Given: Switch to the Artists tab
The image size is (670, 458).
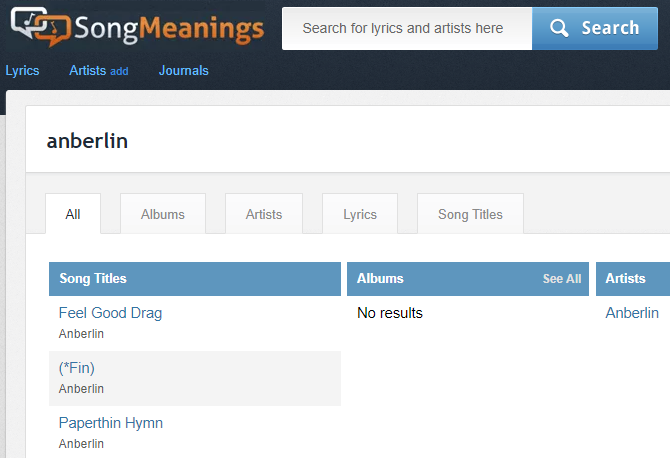Looking at the screenshot, I should pyautogui.click(x=264, y=214).
